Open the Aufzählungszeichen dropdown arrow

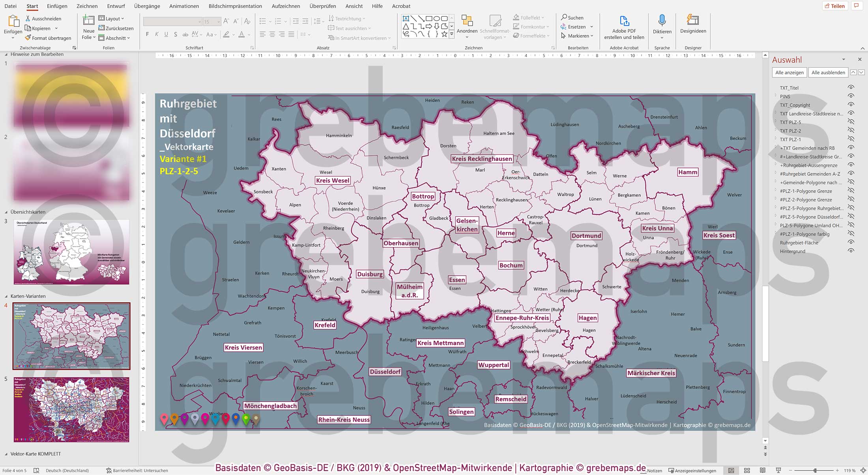270,21
